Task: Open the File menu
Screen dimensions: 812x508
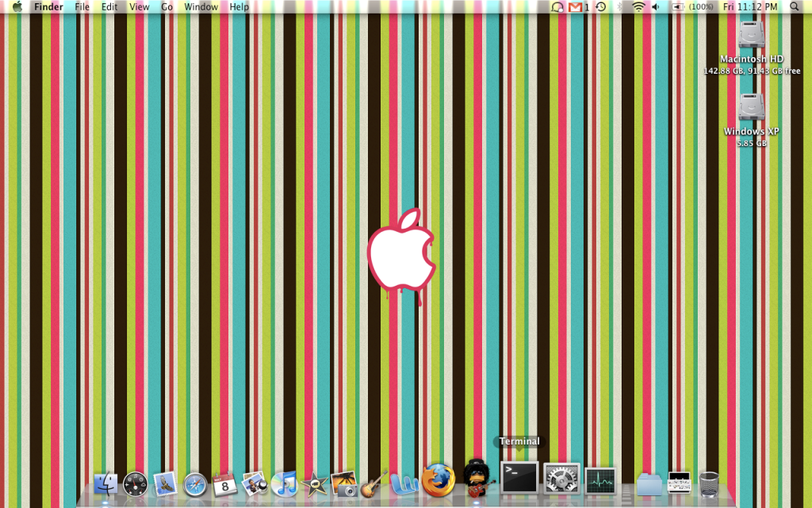Action: (82, 7)
